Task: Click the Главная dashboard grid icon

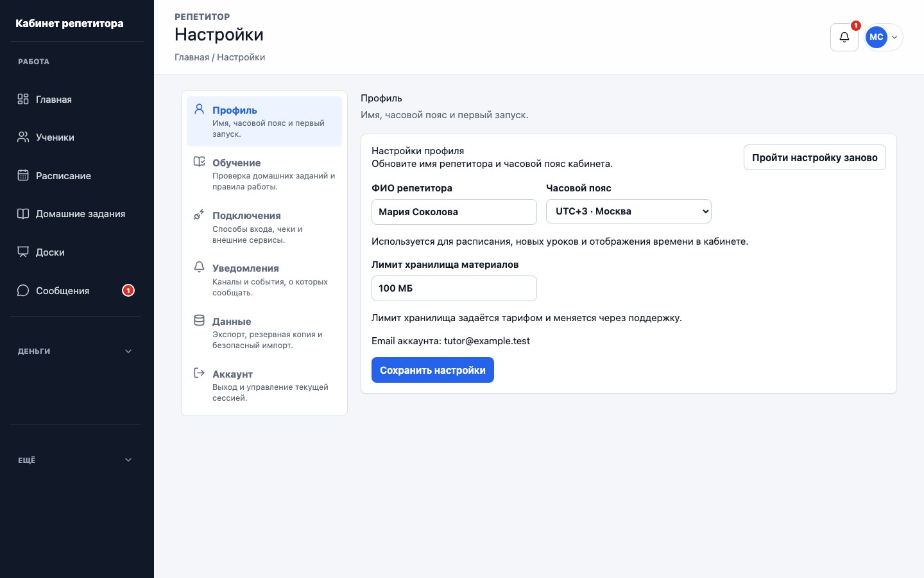Action: [23, 99]
